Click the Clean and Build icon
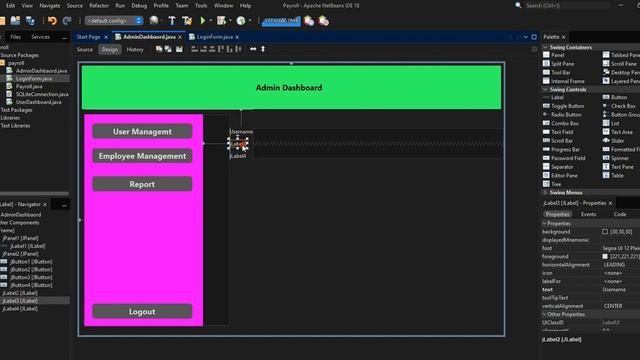This screenshot has height=360, width=640. tap(187, 20)
